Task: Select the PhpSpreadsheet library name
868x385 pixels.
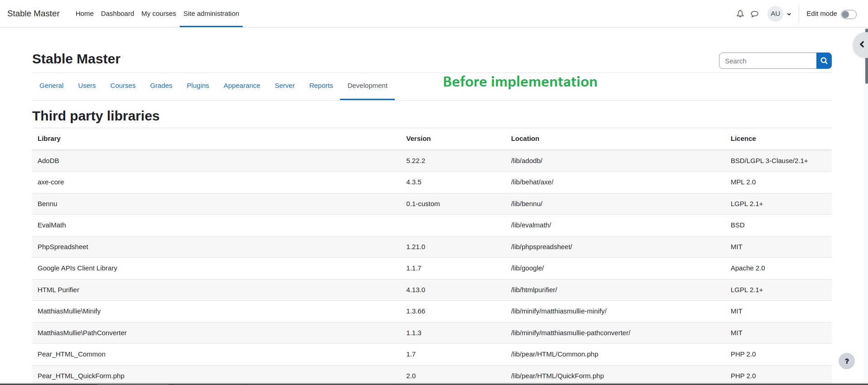Action: (63, 247)
